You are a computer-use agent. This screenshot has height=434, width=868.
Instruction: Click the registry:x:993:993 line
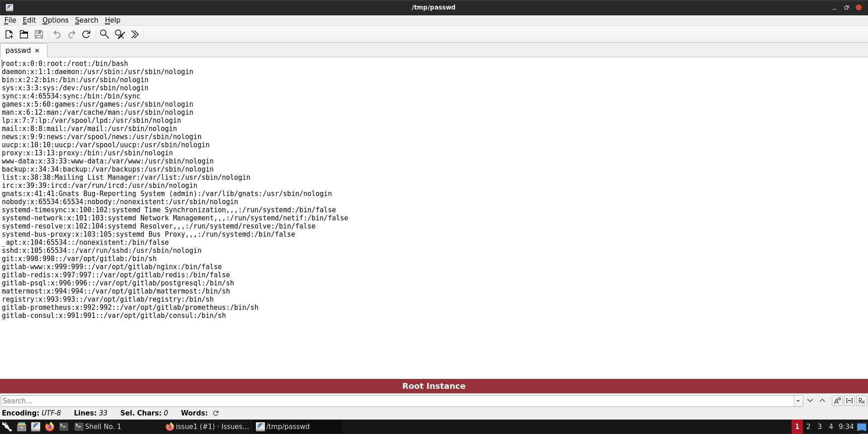pyautogui.click(x=108, y=299)
